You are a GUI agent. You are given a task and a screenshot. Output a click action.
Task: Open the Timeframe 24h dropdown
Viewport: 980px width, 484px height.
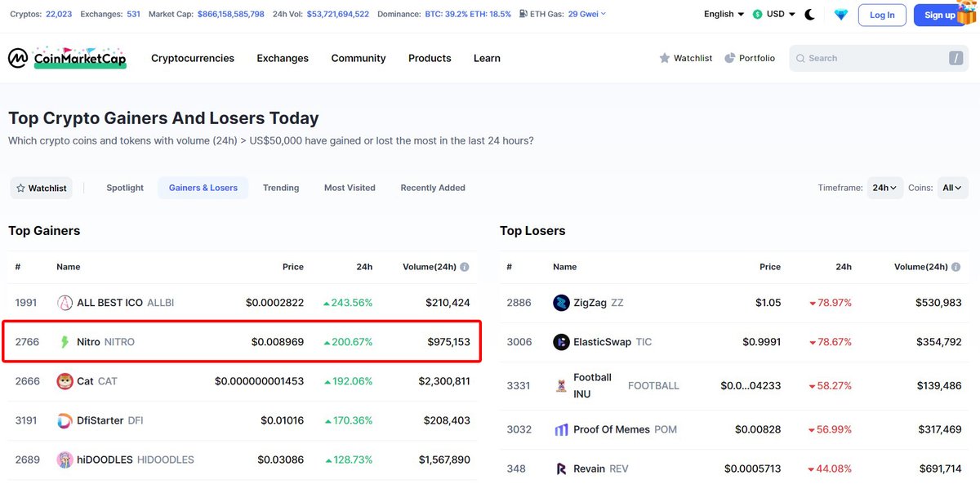[885, 188]
